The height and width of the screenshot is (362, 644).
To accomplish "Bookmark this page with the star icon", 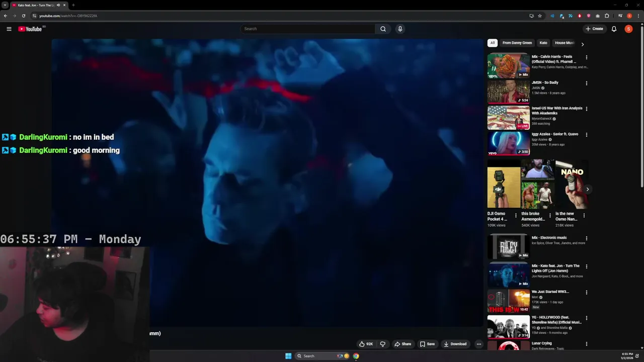I will pyautogui.click(x=540, y=16).
